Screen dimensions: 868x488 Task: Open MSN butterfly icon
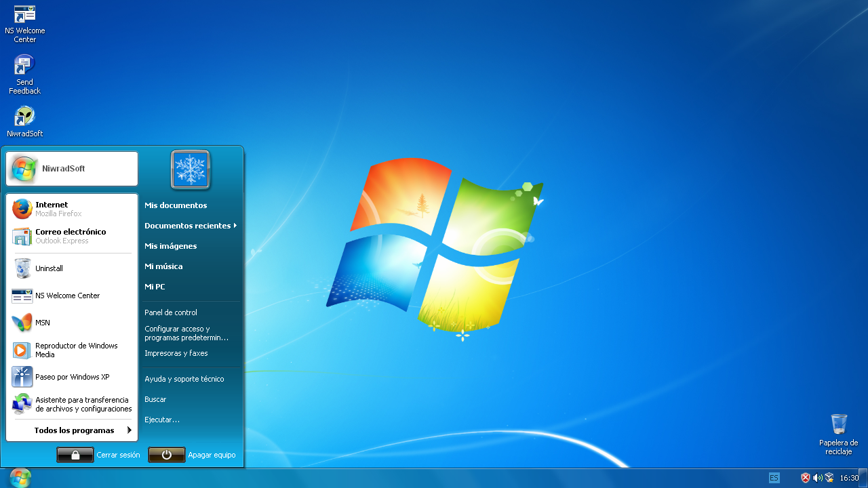click(22, 323)
